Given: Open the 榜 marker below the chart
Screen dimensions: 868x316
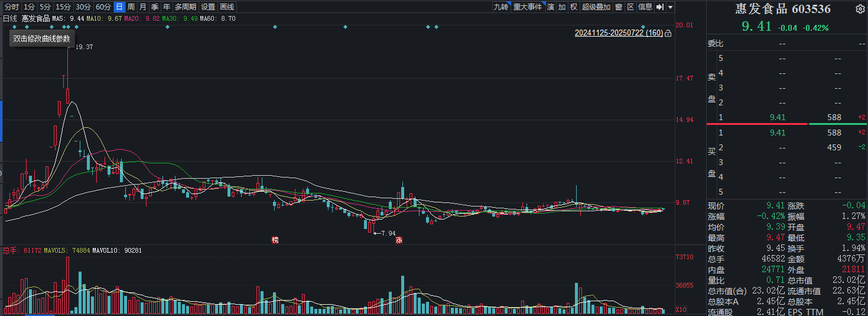Looking at the screenshot, I should click(275, 240).
